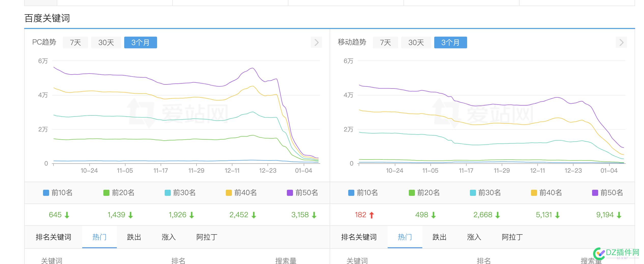644x264 pixels.
Task: Click down arrow next to 5,131
Action: (x=557, y=215)
